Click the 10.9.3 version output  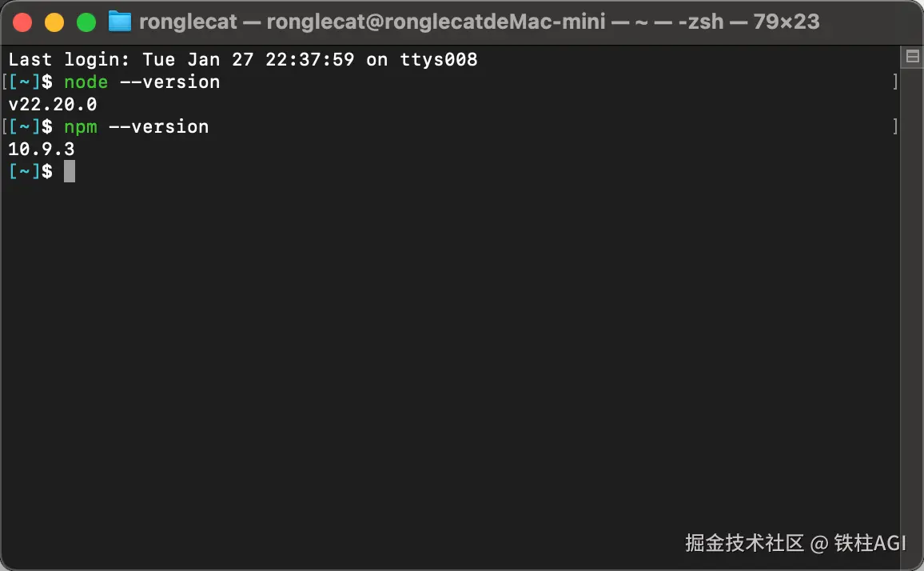[x=42, y=150]
